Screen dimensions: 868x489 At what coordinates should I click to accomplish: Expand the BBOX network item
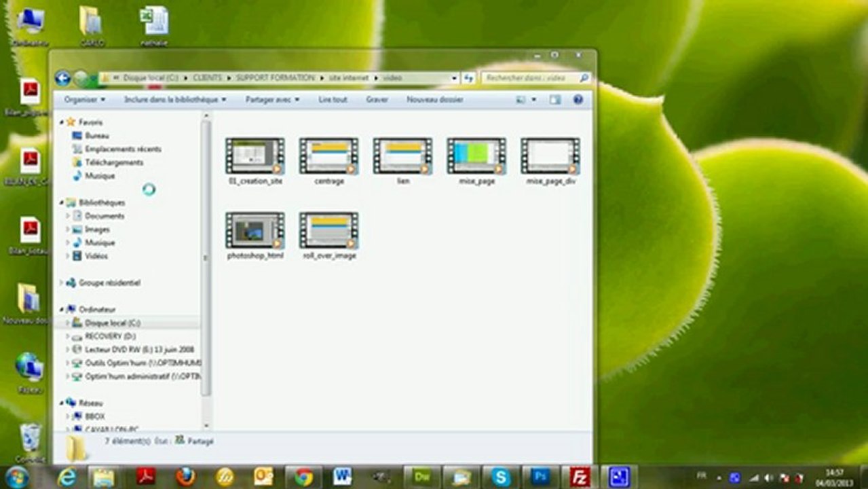click(x=68, y=416)
